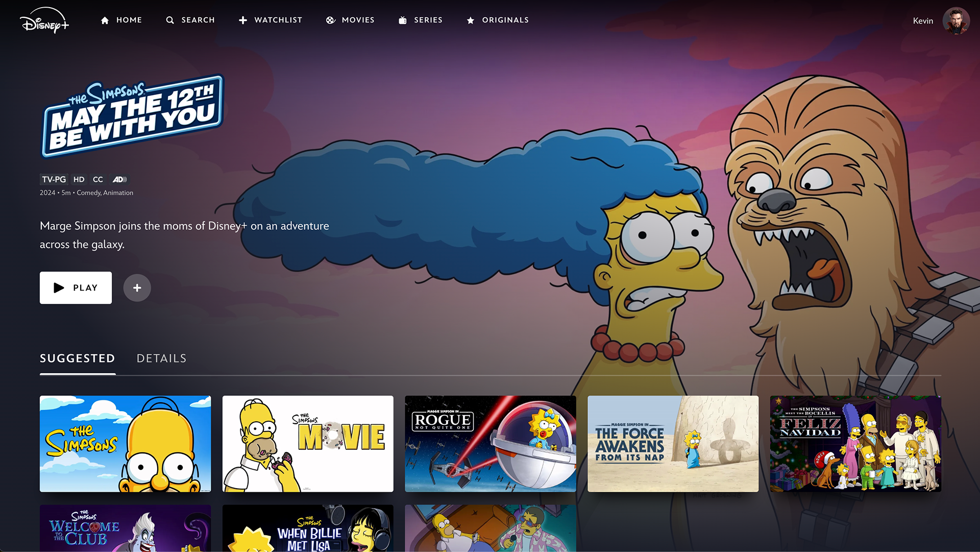This screenshot has height=552, width=980.
Task: Click the Originals star icon
Action: (x=471, y=20)
